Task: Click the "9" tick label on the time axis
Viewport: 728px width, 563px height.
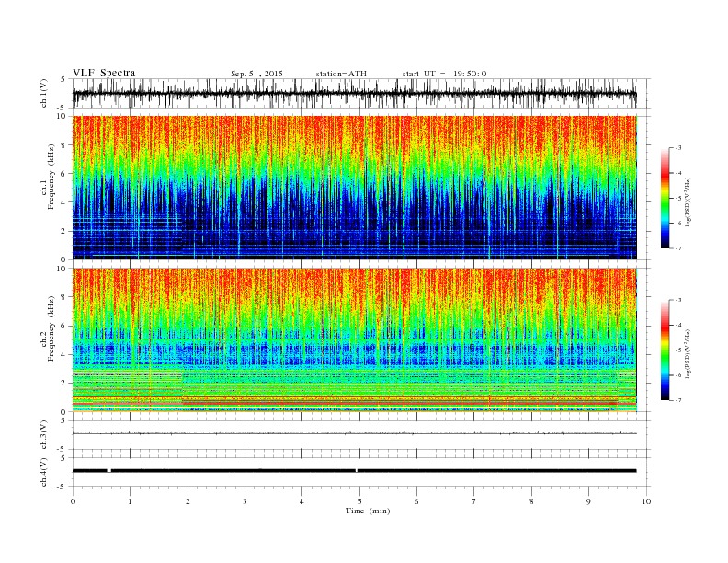Action: (x=588, y=501)
